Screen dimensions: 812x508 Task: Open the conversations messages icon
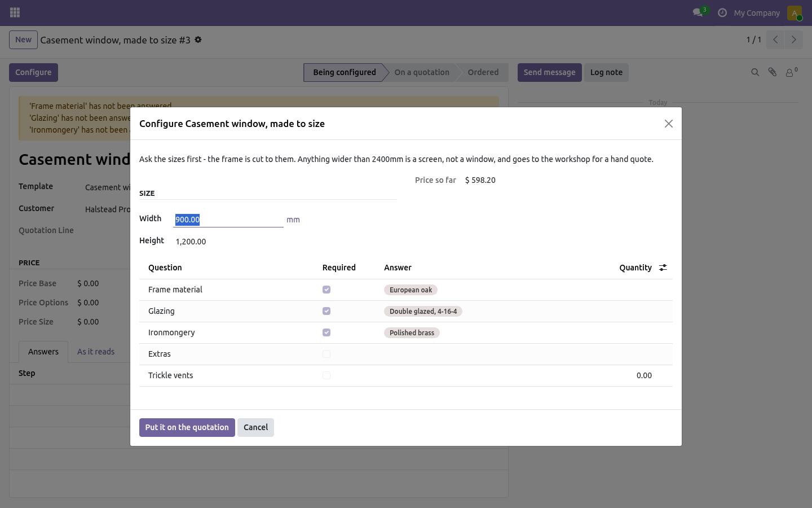pyautogui.click(x=698, y=12)
